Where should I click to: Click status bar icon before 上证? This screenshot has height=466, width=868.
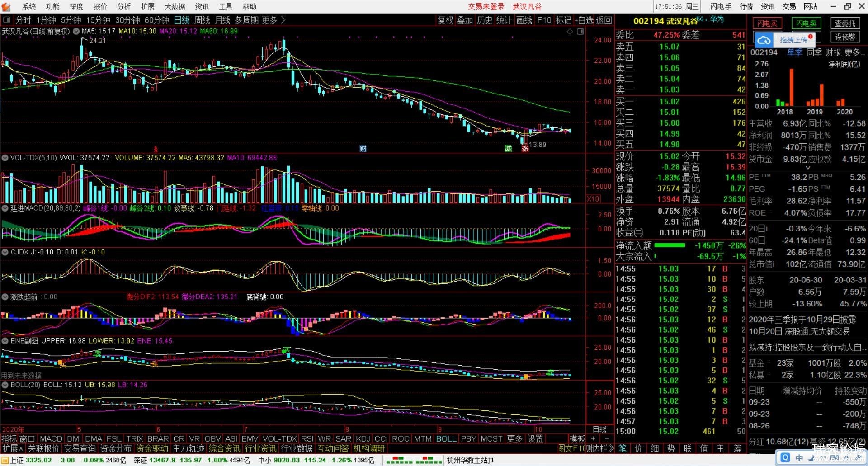(x=5, y=460)
